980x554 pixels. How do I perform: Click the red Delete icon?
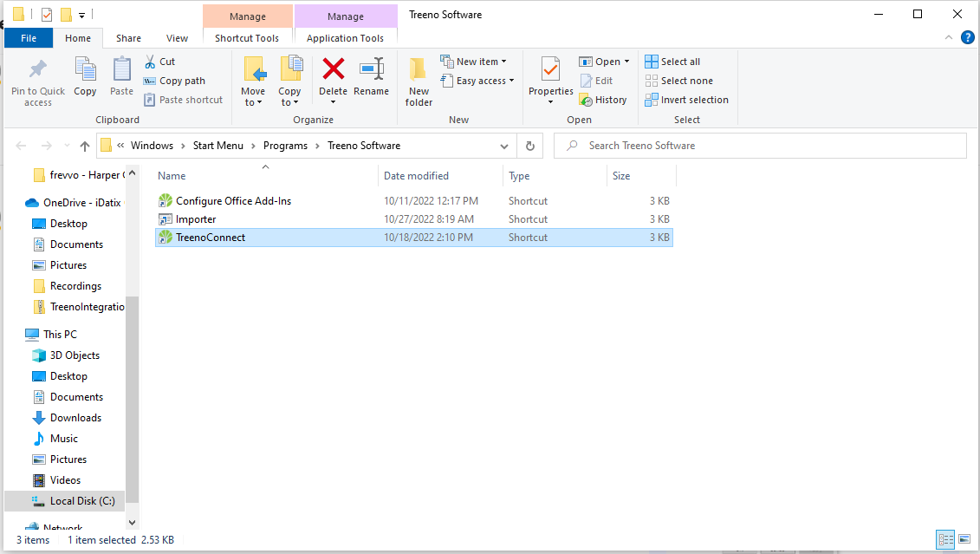click(x=333, y=68)
